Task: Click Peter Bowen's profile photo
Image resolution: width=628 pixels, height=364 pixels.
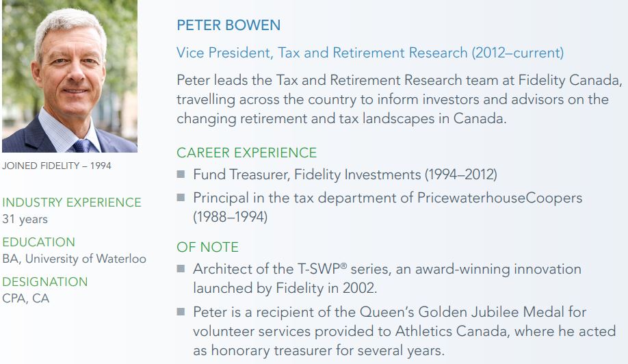Action: click(x=69, y=75)
